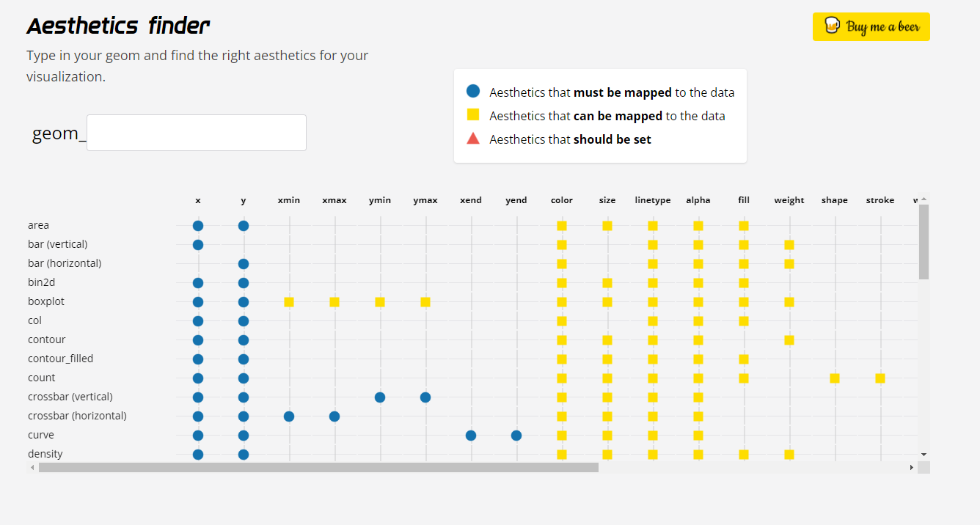980x525 pixels.
Task: Click the blue circle legend icon
Action: (473, 92)
